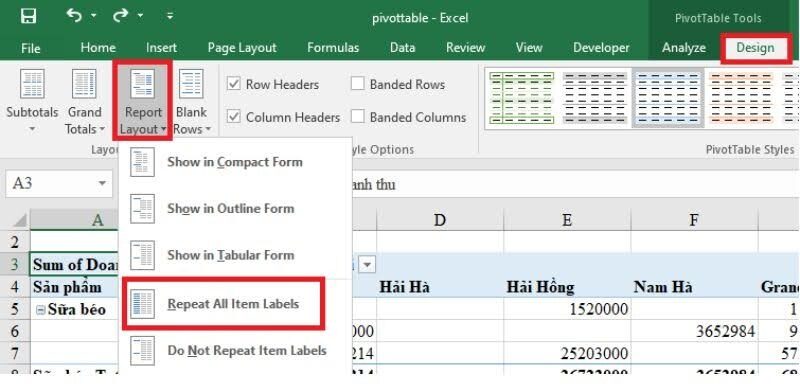
Task: Click the cell containing 1520000
Action: pyautogui.click(x=567, y=309)
